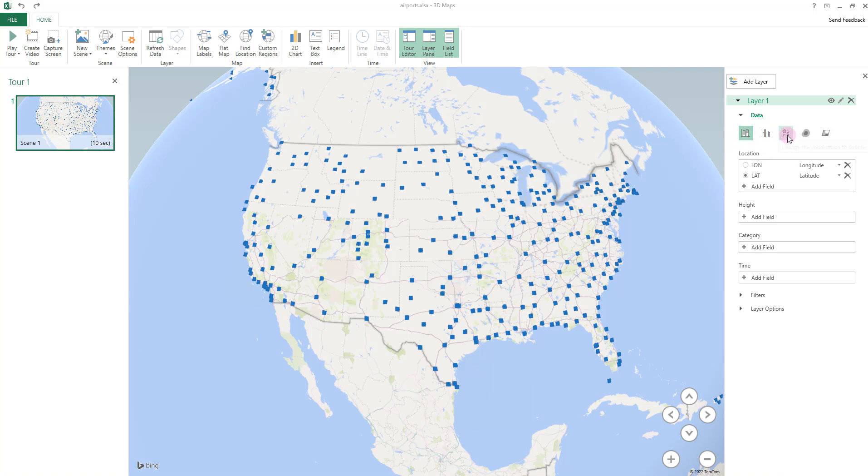Expand the Layer Options section
This screenshot has width=868, height=476.
[741, 308]
